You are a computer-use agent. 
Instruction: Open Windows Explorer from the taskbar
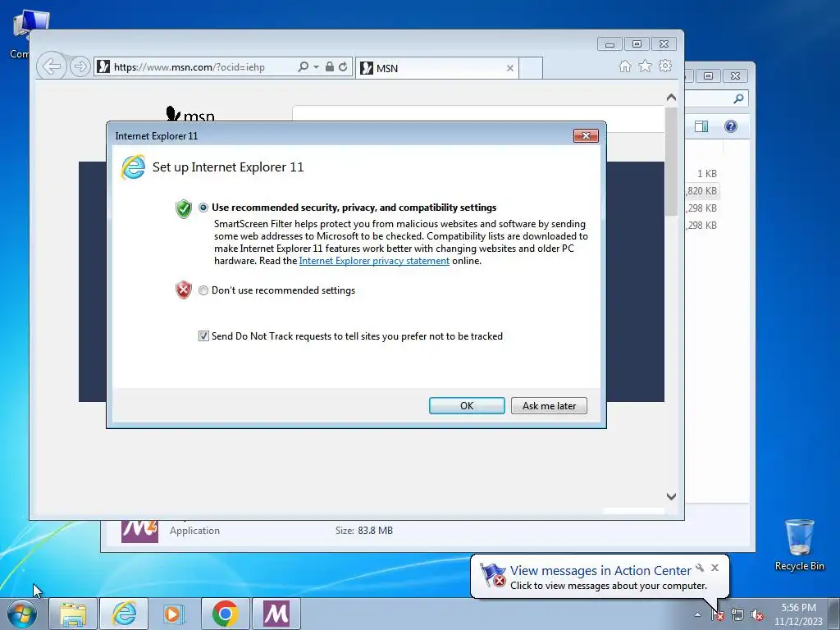73,614
